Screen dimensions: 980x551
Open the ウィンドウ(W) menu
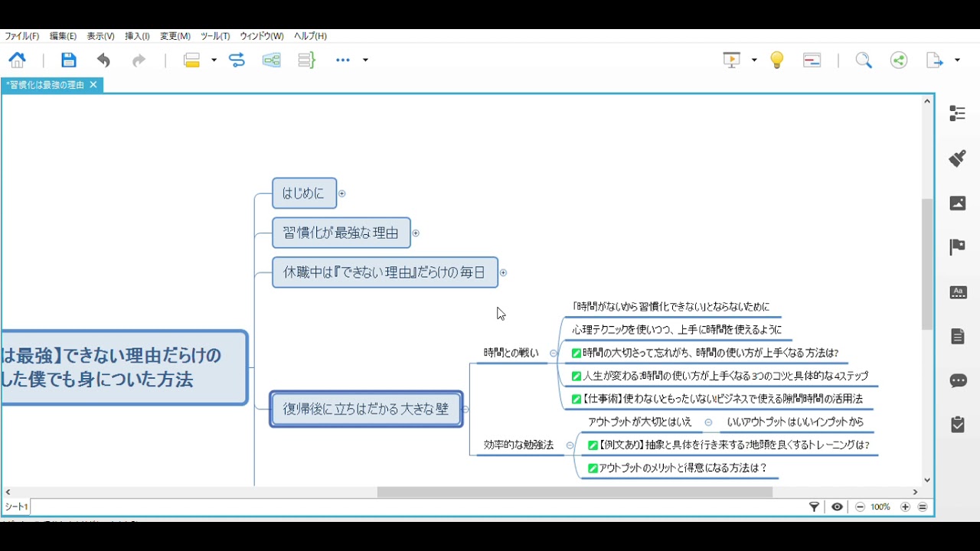point(262,36)
